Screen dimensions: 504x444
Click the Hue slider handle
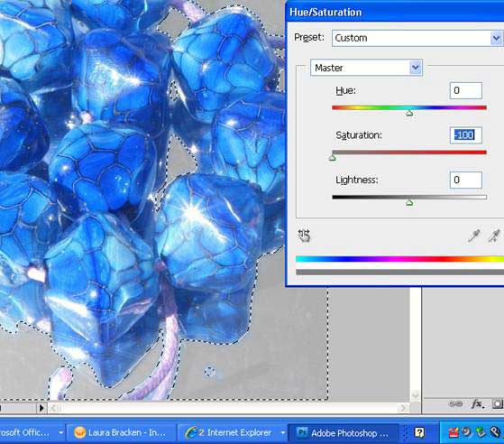[409, 113]
